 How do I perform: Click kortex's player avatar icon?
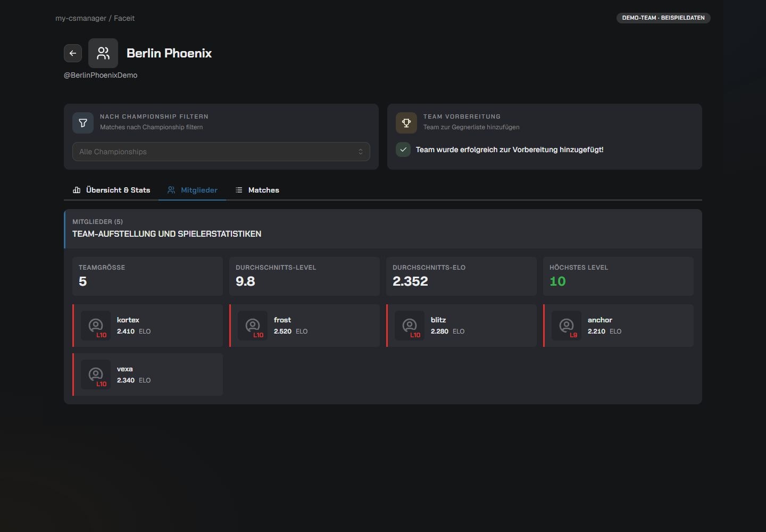[x=96, y=326]
